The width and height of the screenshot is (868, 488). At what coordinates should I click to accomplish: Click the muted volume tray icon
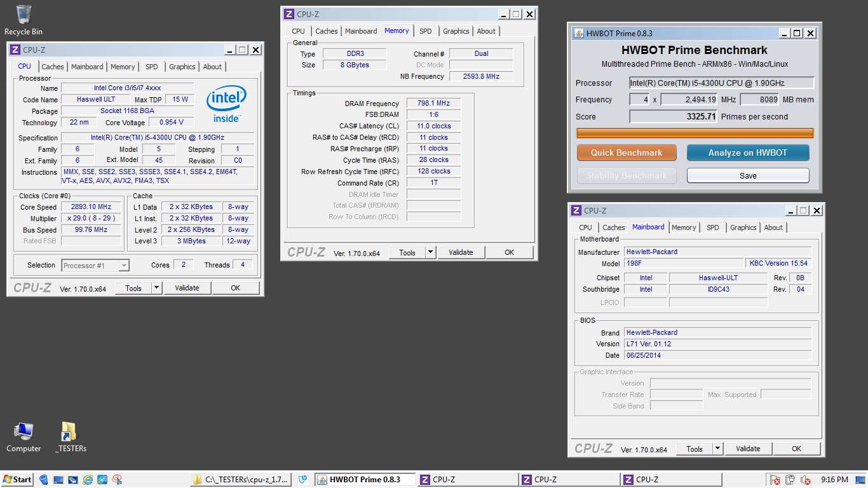click(806, 480)
